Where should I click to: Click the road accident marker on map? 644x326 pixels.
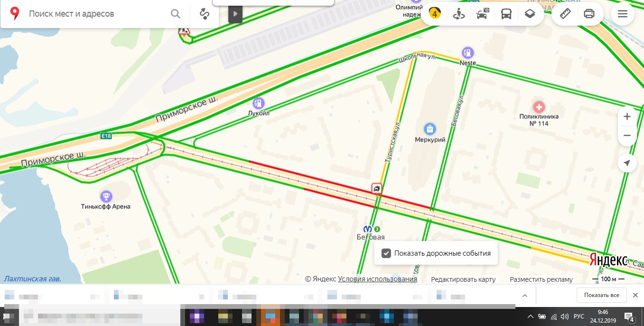376,189
